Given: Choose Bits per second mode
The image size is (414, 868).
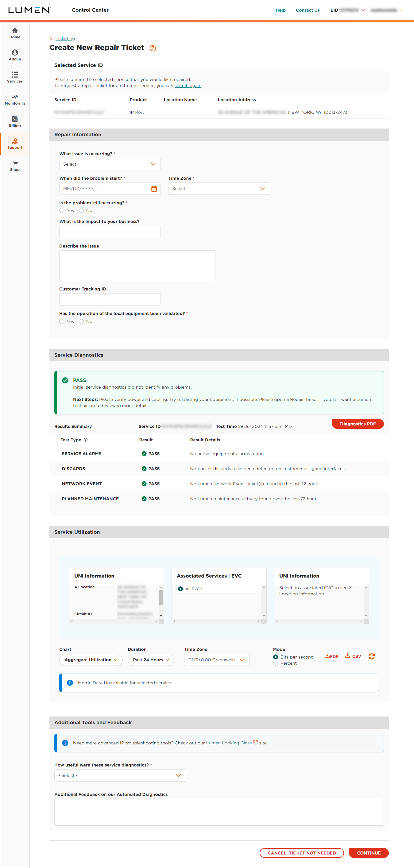Looking at the screenshot, I should click(276, 657).
